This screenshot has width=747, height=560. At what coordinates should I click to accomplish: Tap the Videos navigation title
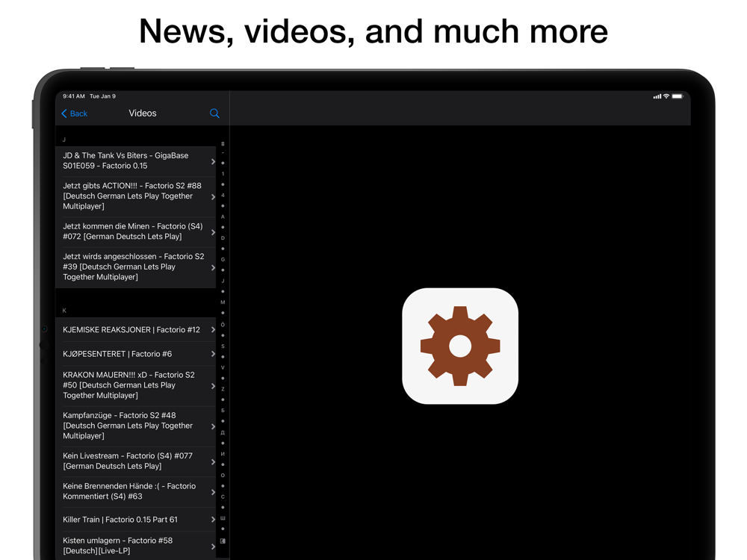pos(143,113)
